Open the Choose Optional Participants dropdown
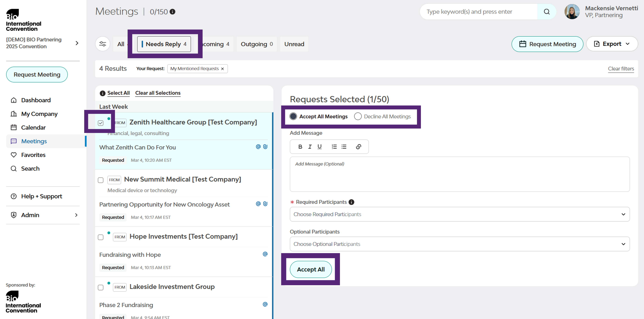This screenshot has height=319, width=644. pos(460,244)
